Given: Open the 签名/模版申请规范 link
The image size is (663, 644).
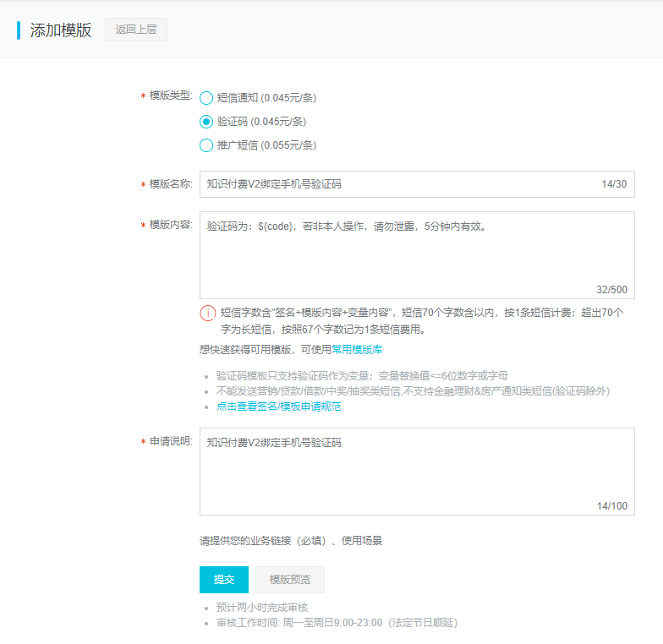Looking at the screenshot, I should click(278, 407).
